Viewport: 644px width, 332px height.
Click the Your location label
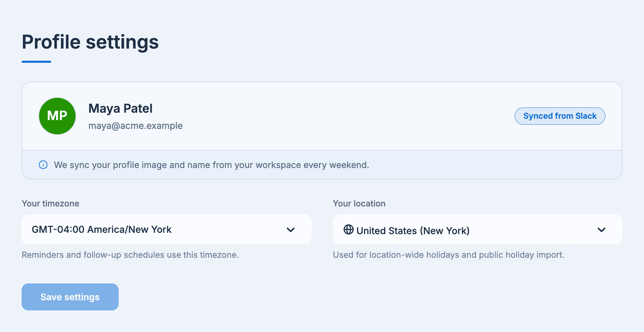point(359,203)
